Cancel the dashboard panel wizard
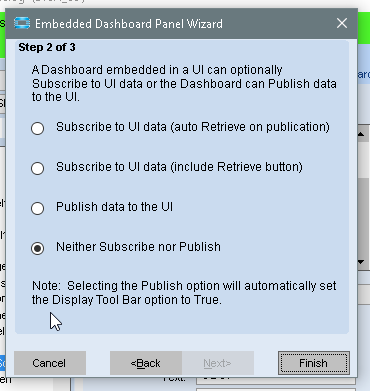The width and height of the screenshot is (370, 391). click(x=50, y=363)
